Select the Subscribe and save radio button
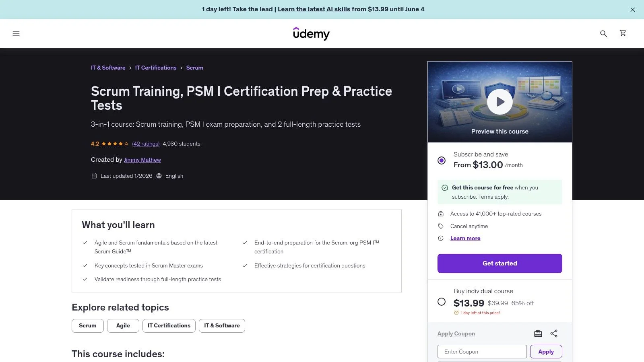 point(442,160)
